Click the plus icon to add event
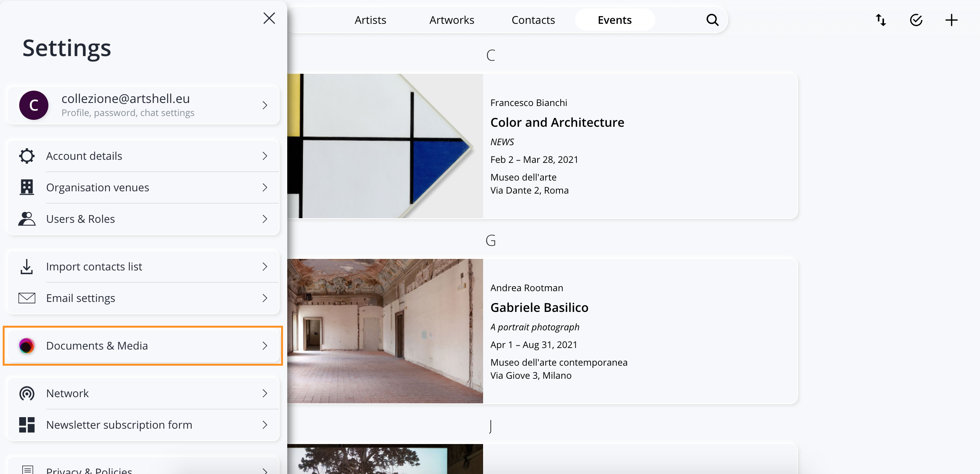This screenshot has height=474, width=980. pyautogui.click(x=952, y=20)
